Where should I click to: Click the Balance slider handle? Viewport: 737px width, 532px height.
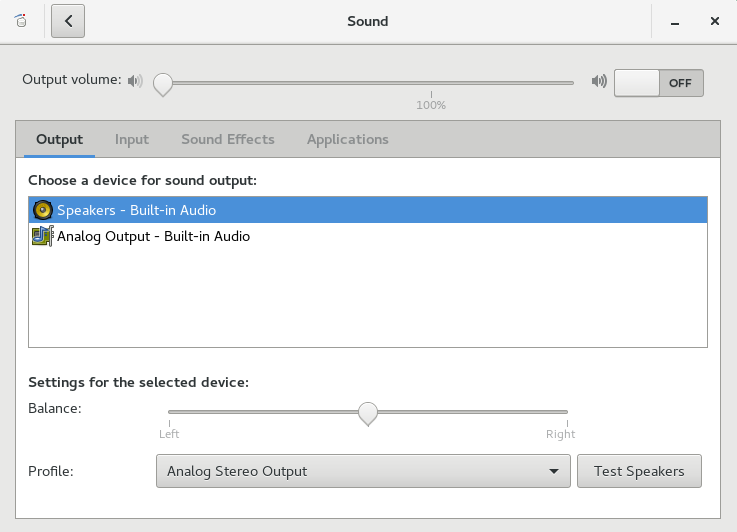[368, 412]
